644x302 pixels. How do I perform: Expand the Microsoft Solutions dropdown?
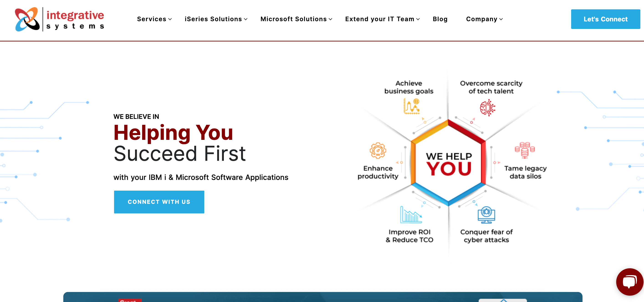296,19
